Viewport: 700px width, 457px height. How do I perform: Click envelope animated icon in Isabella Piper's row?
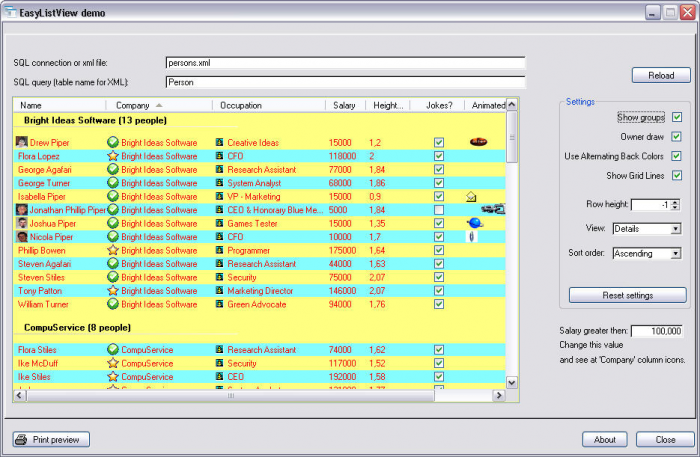coord(471,196)
